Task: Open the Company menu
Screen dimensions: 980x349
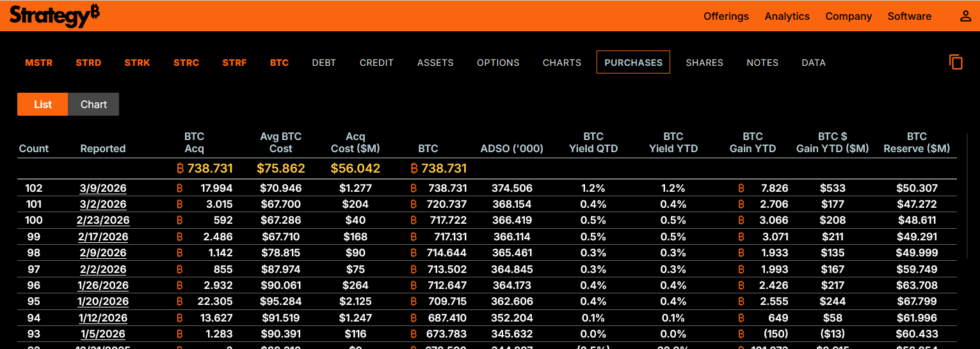Action: (848, 17)
